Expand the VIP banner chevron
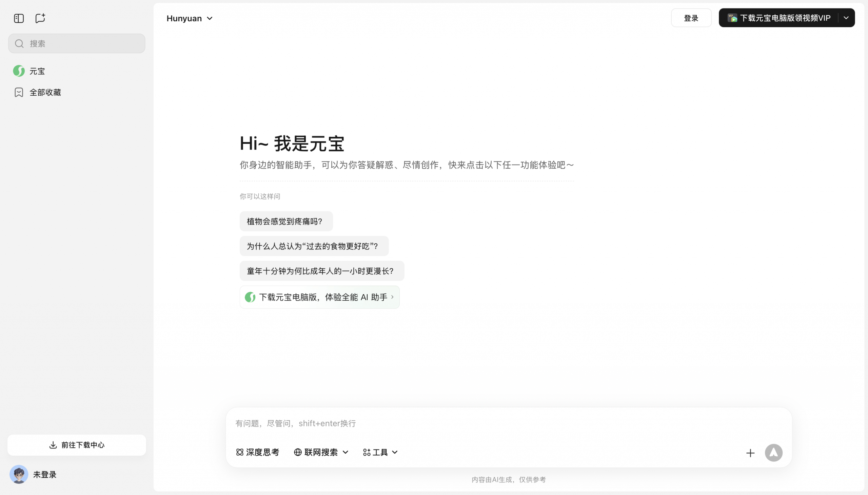Image resolution: width=868 pixels, height=495 pixels. point(846,18)
